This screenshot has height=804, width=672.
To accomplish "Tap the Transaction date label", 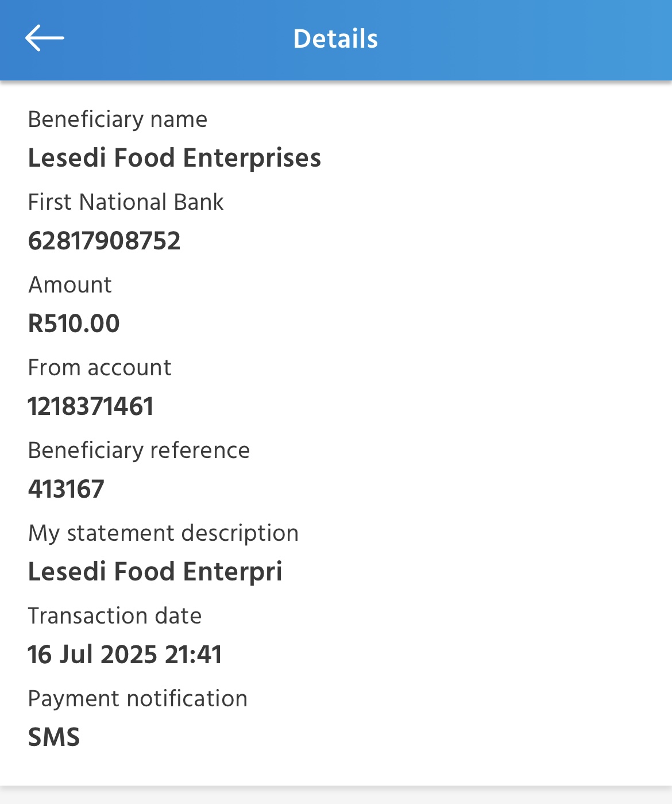I will pyautogui.click(x=115, y=616).
